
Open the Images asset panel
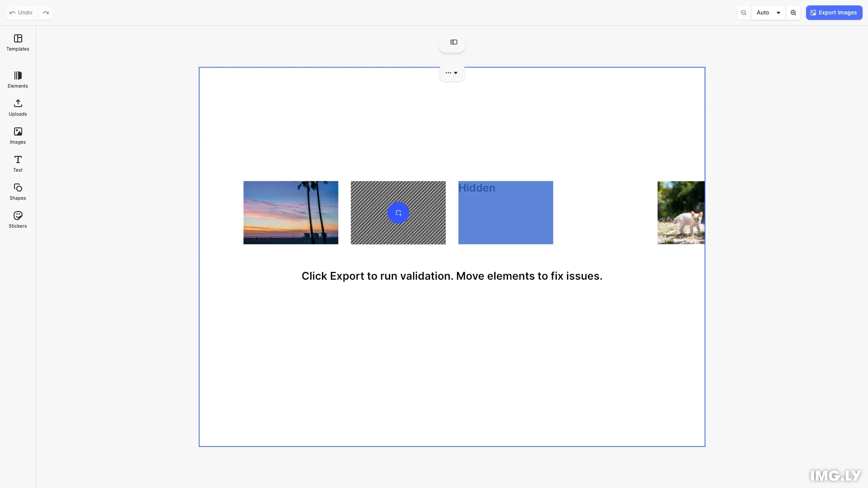(18, 136)
